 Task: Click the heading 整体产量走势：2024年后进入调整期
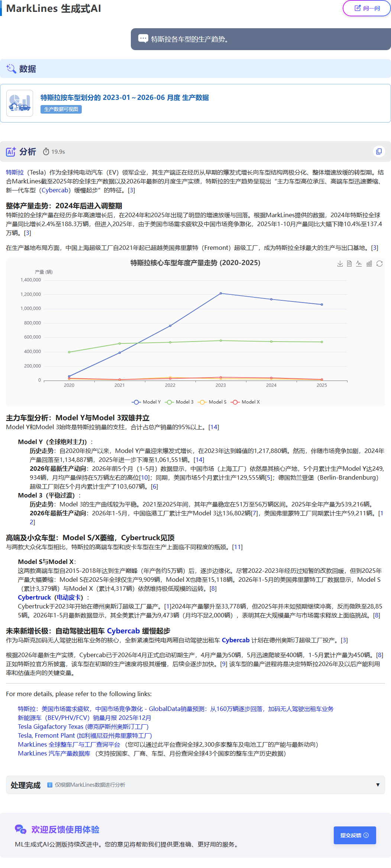coord(64,206)
